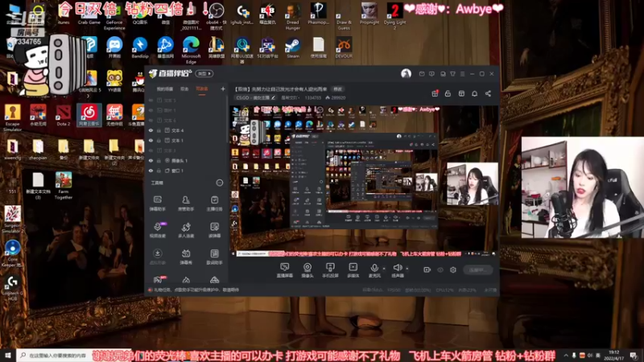The width and height of the screenshot is (644, 362).
Task: Show the hidden layer 图片 1
Action: (151, 110)
